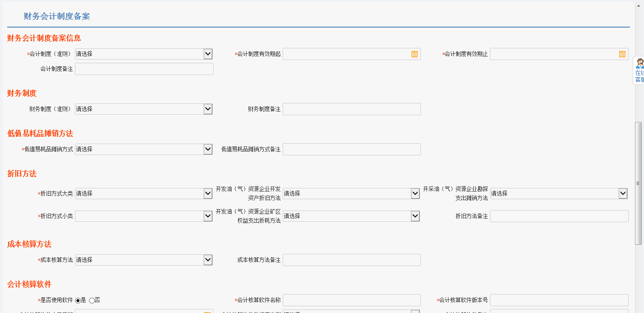The width and height of the screenshot is (644, 313).
Task: Click the 会计制度备注 input field
Action: tap(144, 69)
